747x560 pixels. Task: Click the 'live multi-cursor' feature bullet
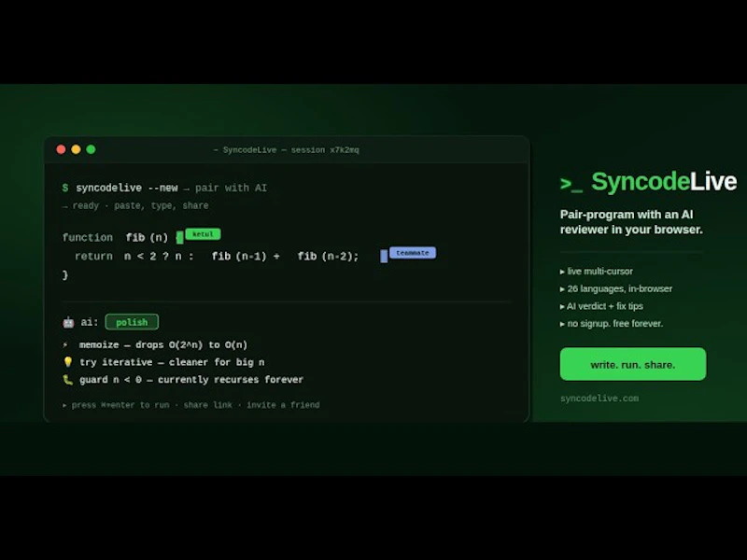tap(597, 272)
